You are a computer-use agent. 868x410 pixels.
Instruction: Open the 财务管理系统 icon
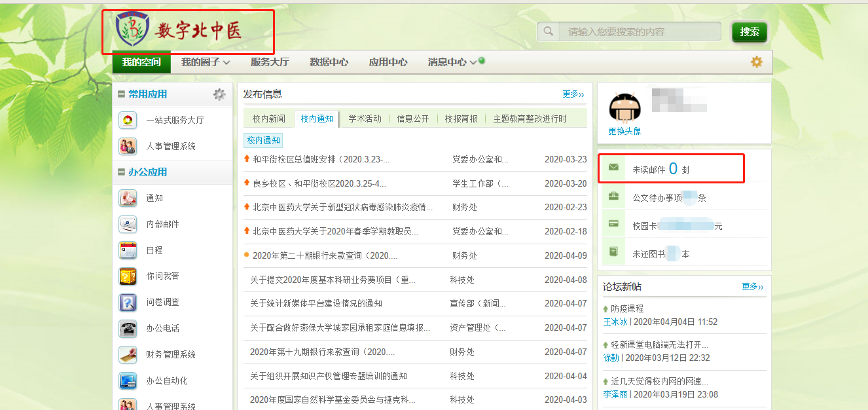[128, 354]
